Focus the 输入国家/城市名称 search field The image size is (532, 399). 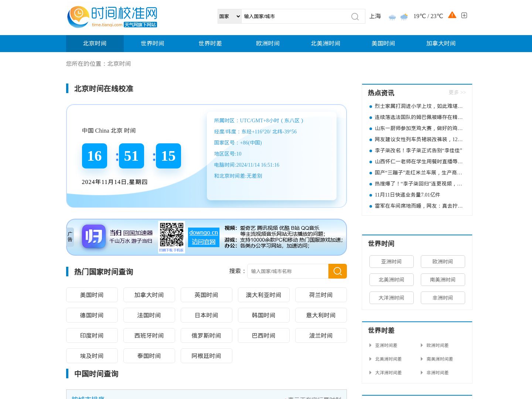288,271
